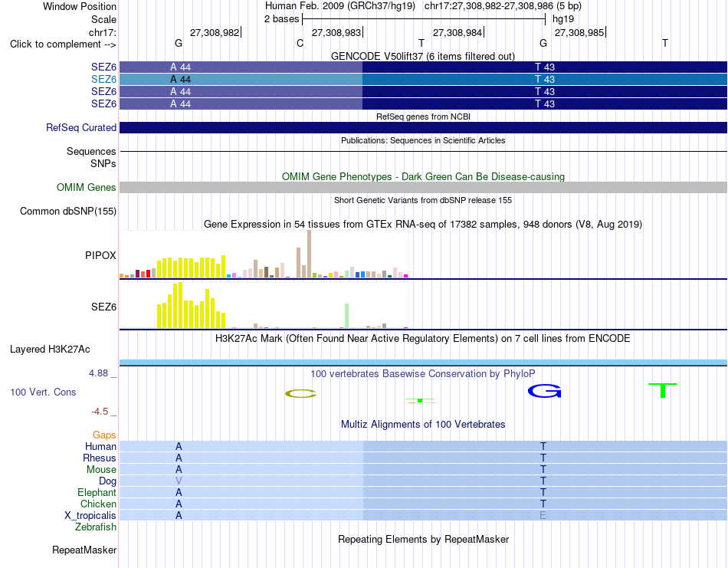Click the Common dbSNP(155) label
The width and height of the screenshot is (728, 568).
click(68, 212)
